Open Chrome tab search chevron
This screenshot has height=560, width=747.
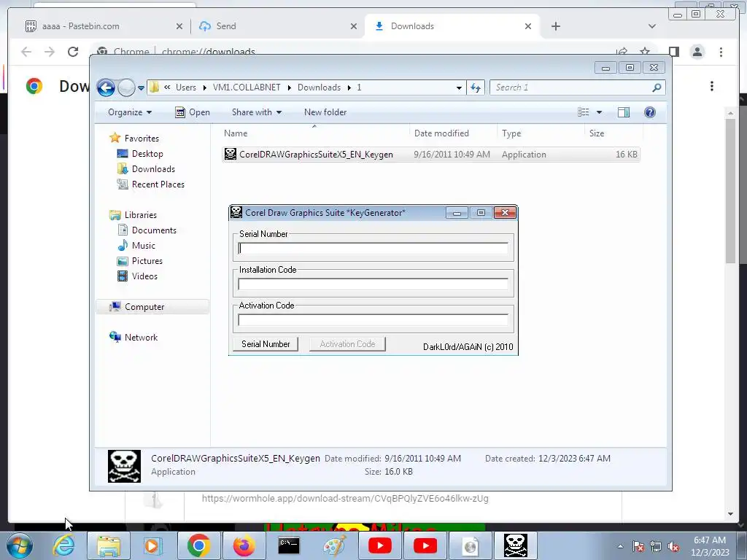point(652,26)
